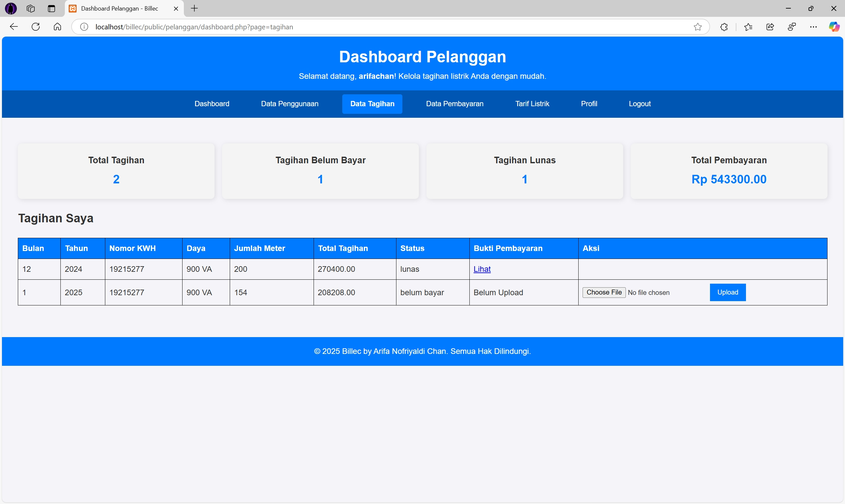Refresh the current page
The height and width of the screenshot is (504, 845).
pos(36,27)
